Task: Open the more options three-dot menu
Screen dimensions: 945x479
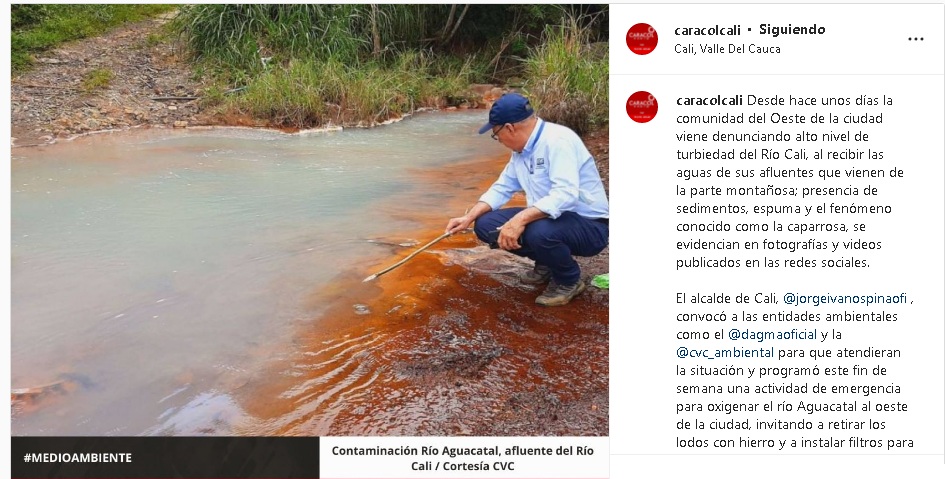Action: point(915,39)
